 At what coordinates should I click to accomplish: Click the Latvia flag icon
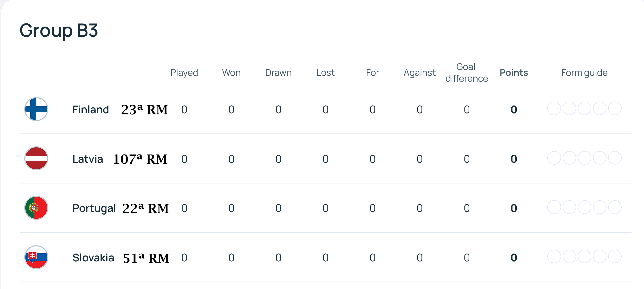pos(36,158)
